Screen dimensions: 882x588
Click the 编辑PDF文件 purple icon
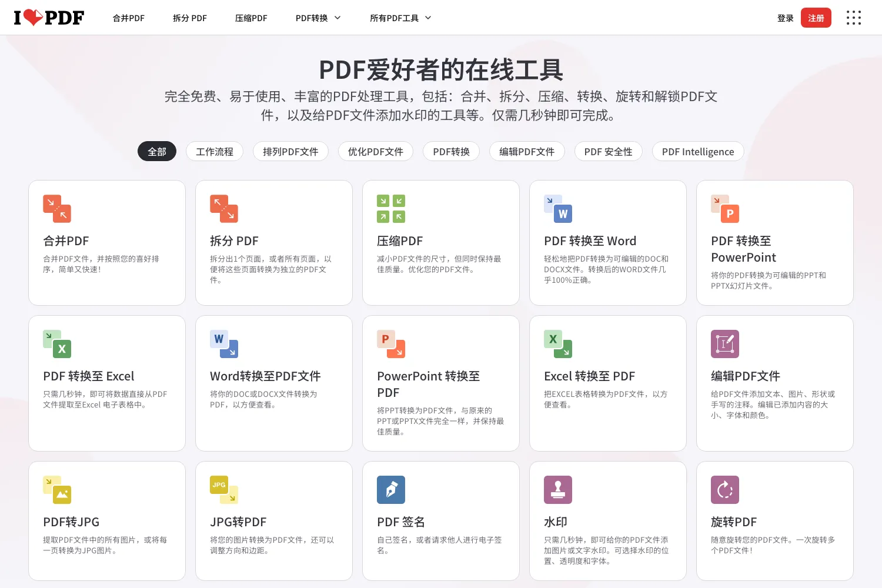pyautogui.click(x=725, y=344)
